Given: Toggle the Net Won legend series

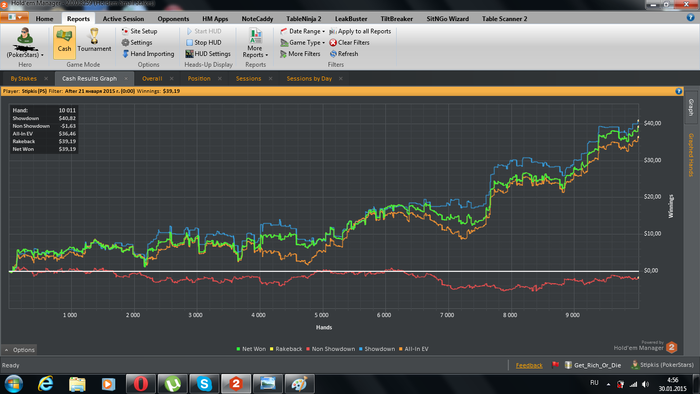Looking at the screenshot, I should 251,349.
